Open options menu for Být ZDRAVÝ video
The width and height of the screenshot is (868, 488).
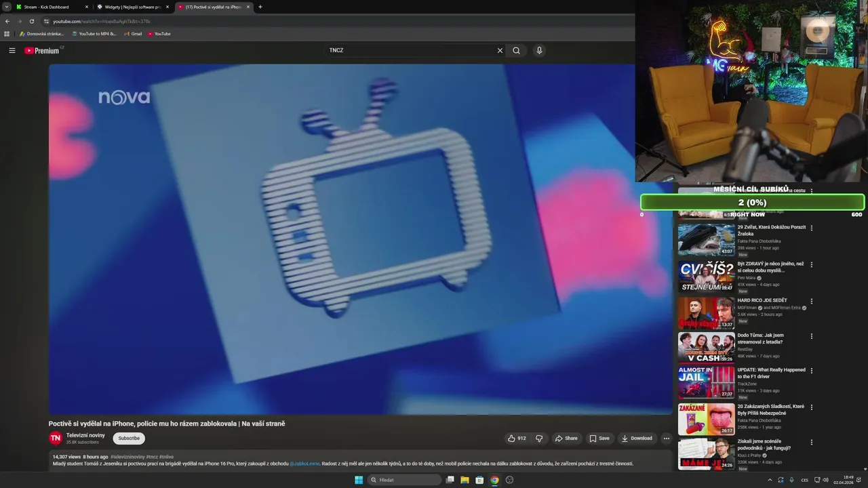point(812,264)
